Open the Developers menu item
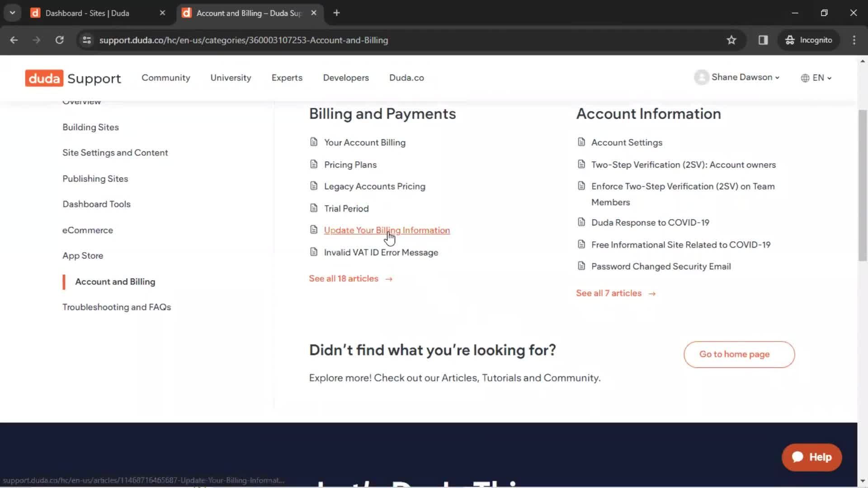Screen dimensions: 868x488 [346, 78]
